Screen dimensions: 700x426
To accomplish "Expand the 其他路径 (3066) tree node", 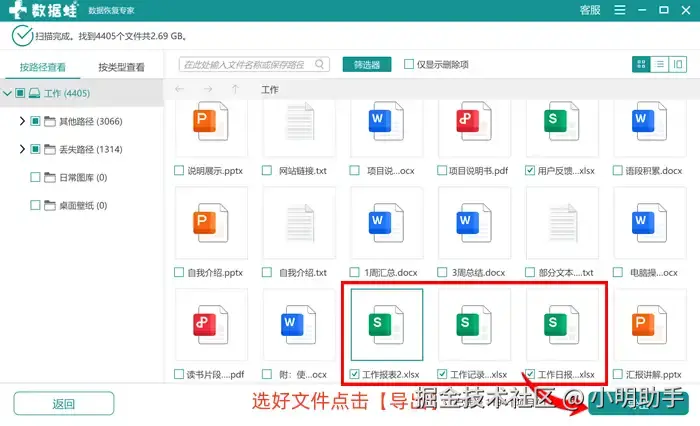I will [22, 121].
